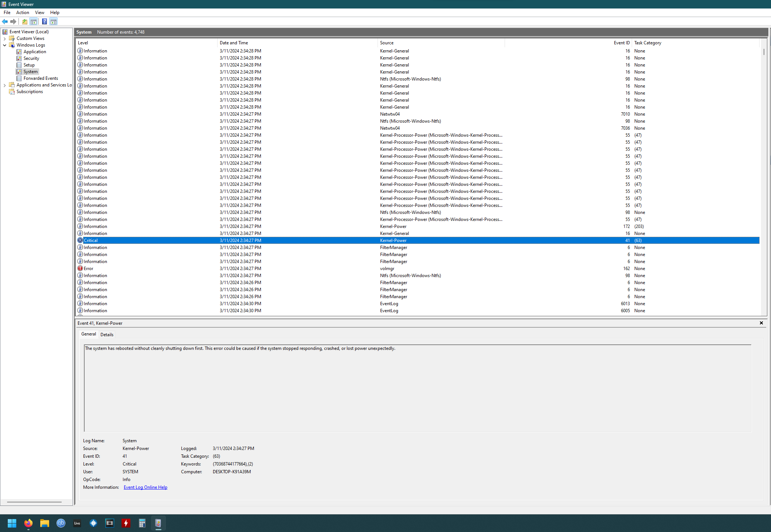
Task: Toggle the console tree show/hide button
Action: 34,21
